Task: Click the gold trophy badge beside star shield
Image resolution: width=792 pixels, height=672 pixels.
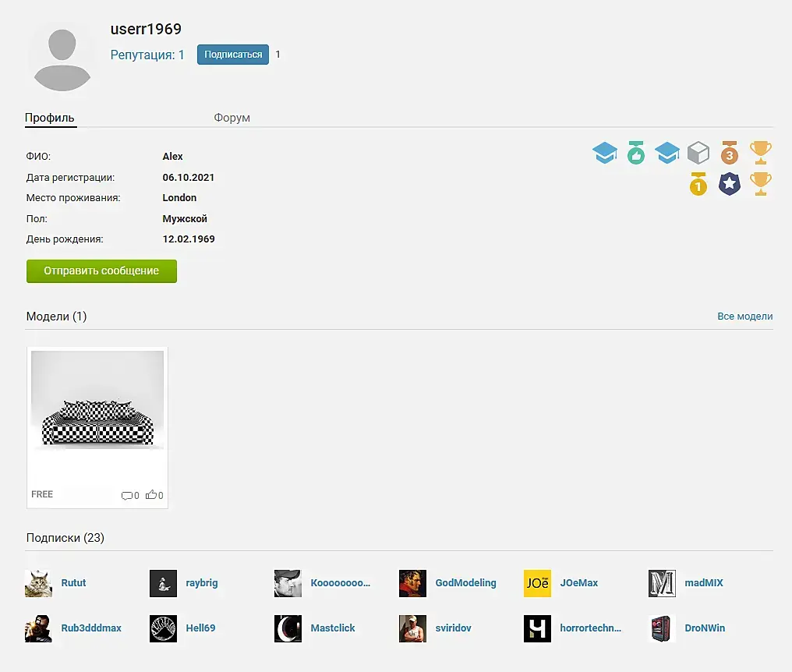Action: 761,184
